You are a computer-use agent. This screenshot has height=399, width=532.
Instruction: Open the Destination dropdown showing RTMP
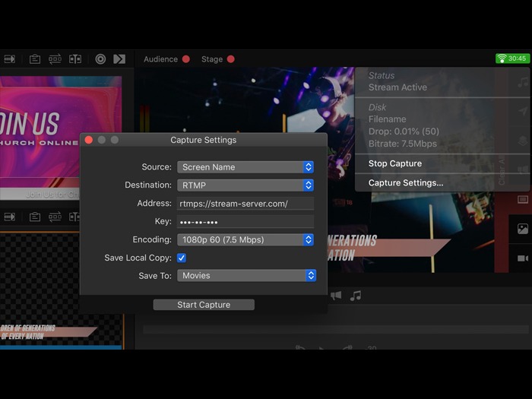(245, 185)
